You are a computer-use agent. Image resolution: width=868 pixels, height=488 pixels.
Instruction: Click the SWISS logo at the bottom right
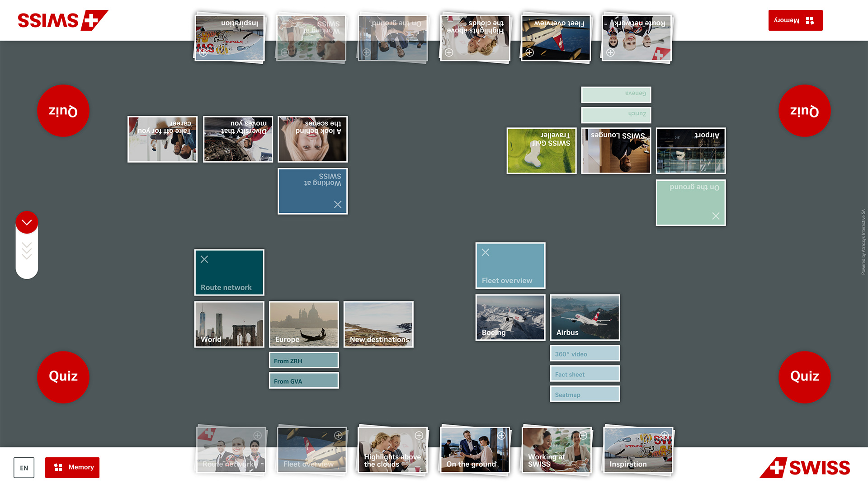coord(805,468)
